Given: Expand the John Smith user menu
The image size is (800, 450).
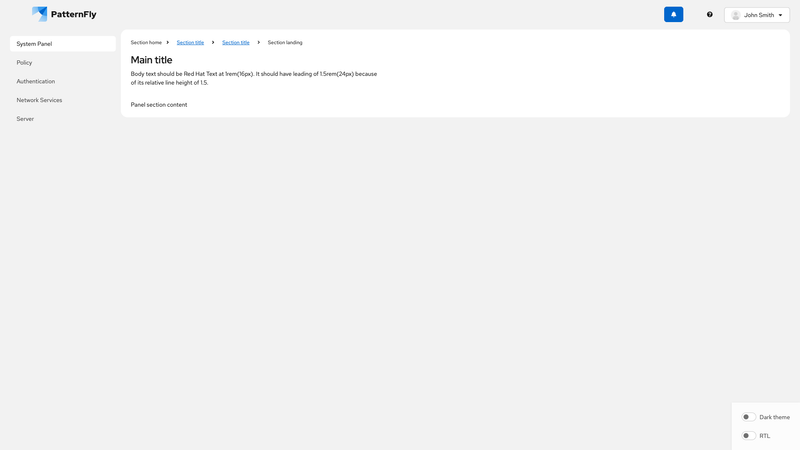Looking at the screenshot, I should pos(757,15).
